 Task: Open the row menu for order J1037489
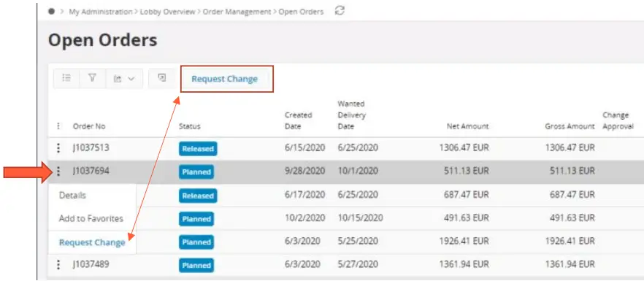[58, 264]
